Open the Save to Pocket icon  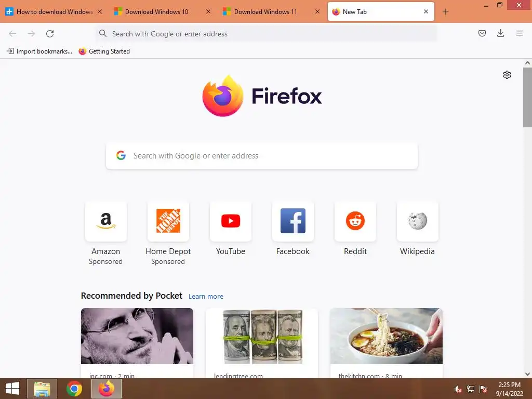482,33
